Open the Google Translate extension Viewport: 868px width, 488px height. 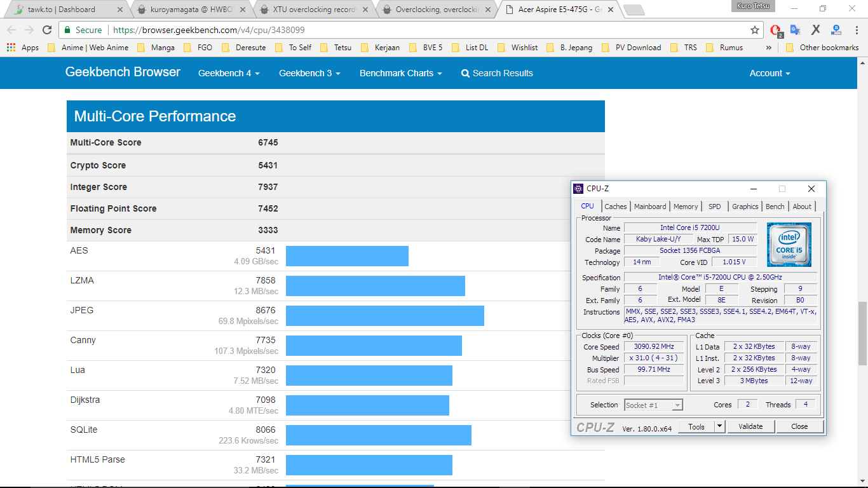click(x=795, y=30)
